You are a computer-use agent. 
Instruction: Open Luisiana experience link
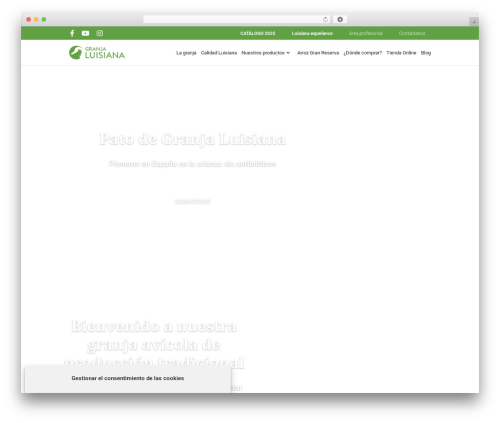point(312,33)
